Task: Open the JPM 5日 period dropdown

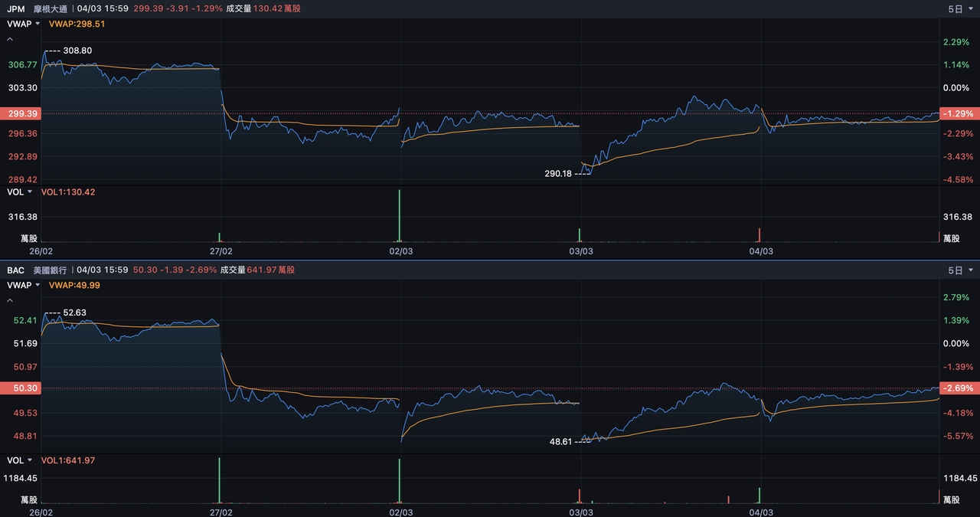Action: point(961,8)
